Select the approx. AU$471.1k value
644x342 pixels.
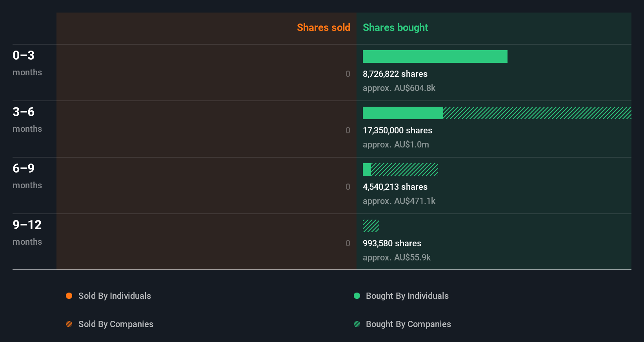pyautogui.click(x=399, y=201)
